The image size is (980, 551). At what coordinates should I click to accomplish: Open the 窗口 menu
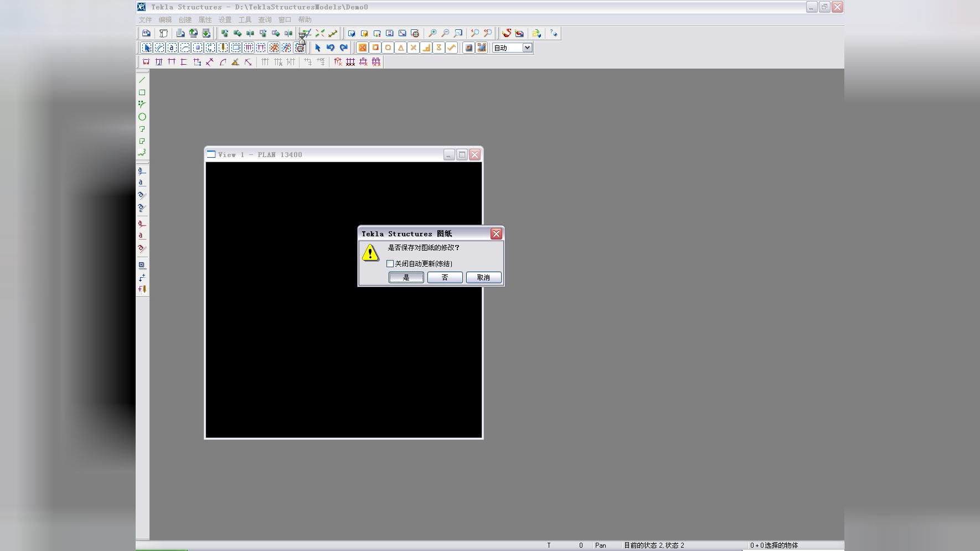click(x=285, y=19)
